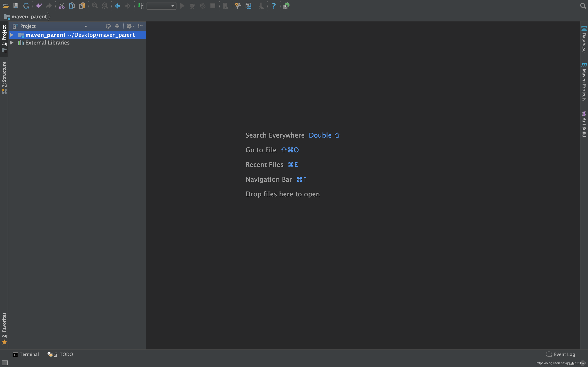Open Project Structure from the toolbar
Image resolution: width=588 pixels, height=367 pixels.
point(248,6)
